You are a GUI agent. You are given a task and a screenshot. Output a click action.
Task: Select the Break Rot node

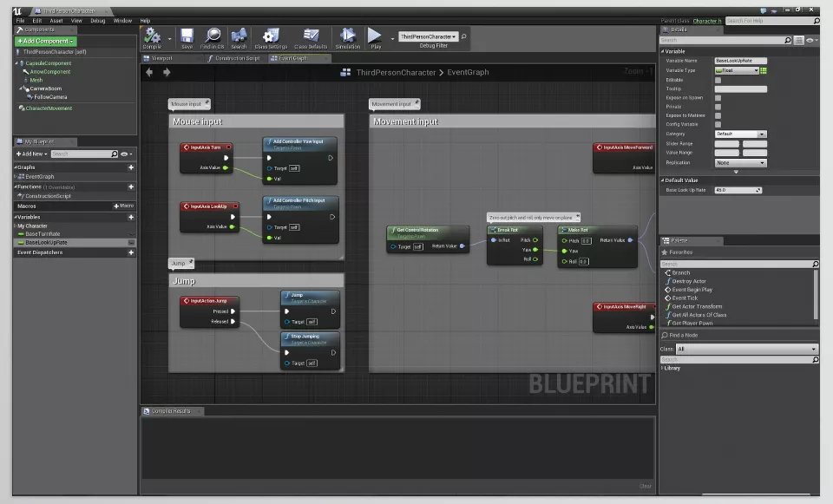[x=515, y=245]
